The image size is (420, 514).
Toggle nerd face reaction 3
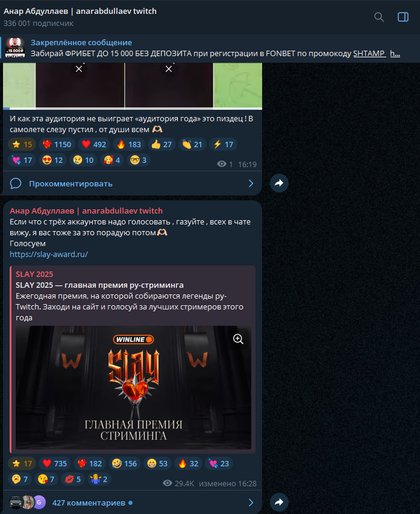139,160
